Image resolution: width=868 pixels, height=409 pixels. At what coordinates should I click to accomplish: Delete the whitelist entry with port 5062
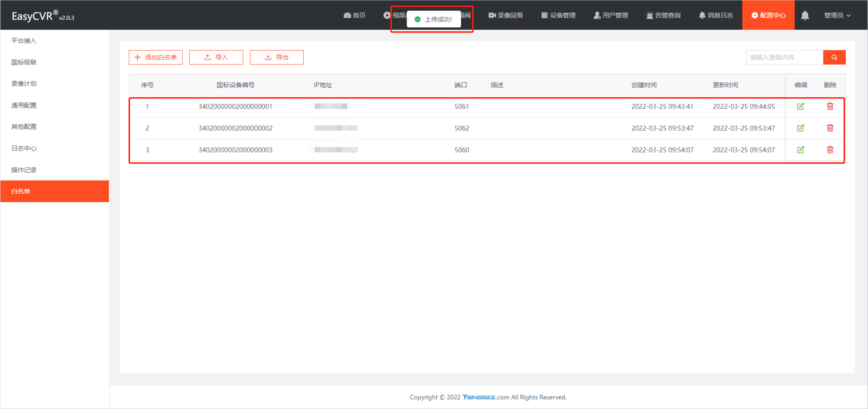click(830, 128)
